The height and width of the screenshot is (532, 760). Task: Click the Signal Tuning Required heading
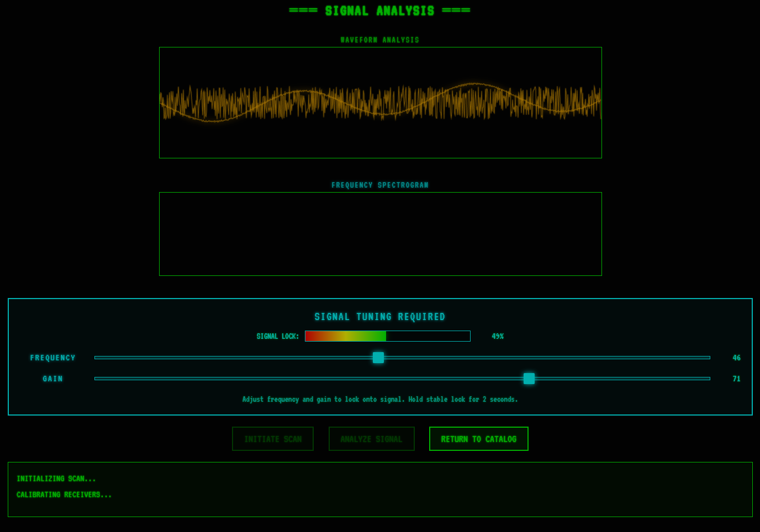tap(380, 317)
